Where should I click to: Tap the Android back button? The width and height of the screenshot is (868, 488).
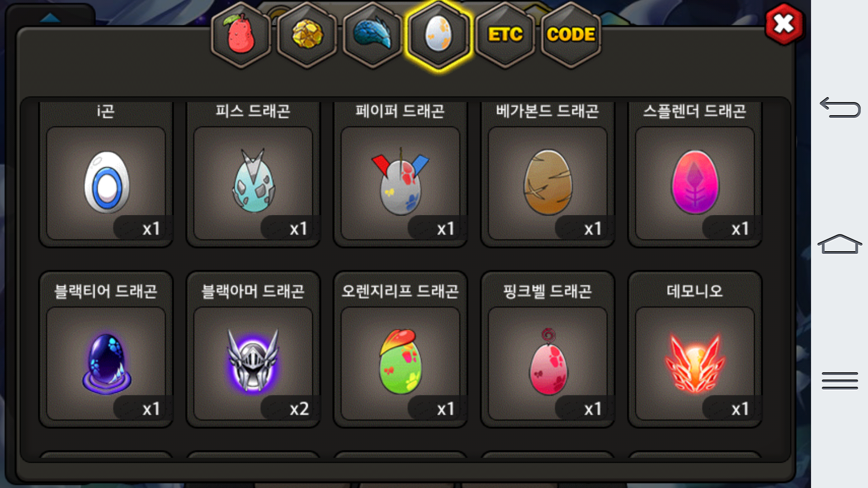840,108
